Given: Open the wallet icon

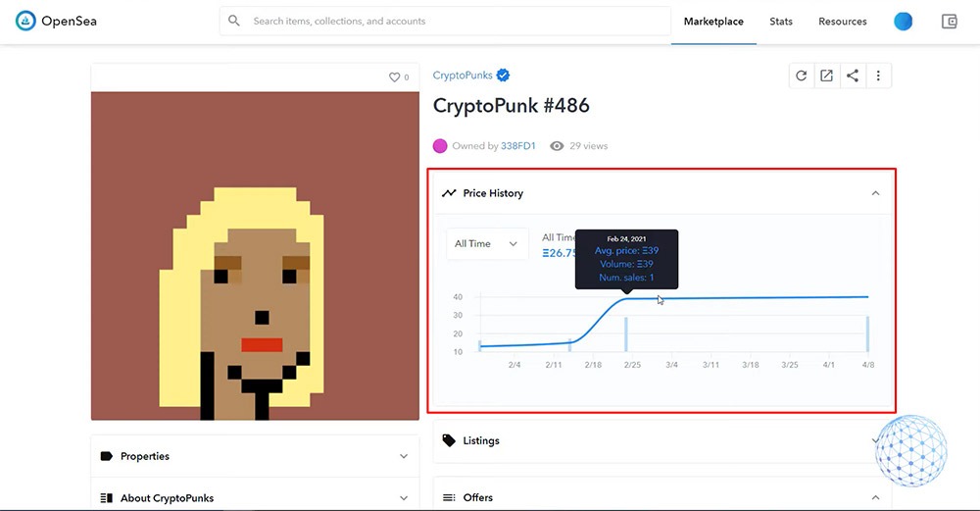Looking at the screenshot, I should click(x=950, y=22).
